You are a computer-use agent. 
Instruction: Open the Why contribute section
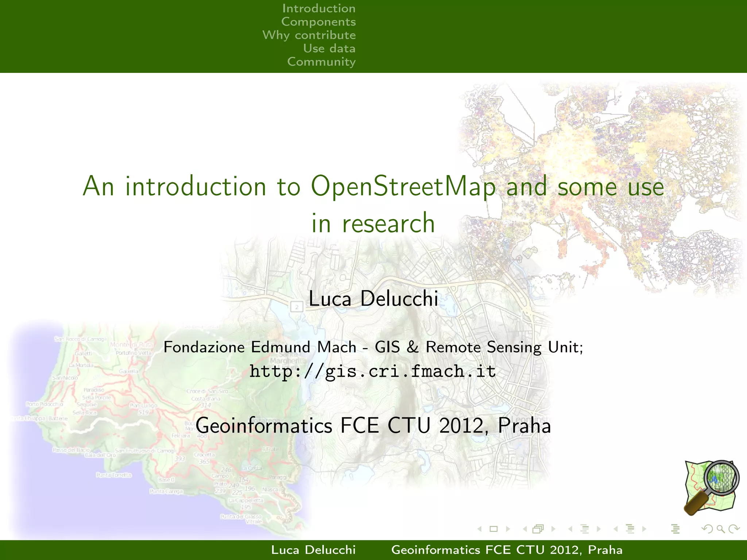(x=309, y=35)
